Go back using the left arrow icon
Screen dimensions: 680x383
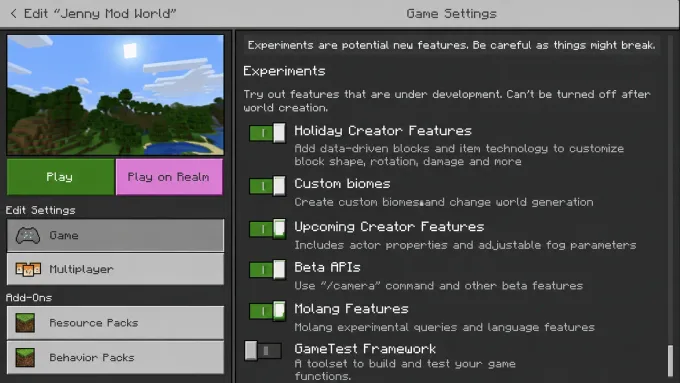click(x=13, y=13)
